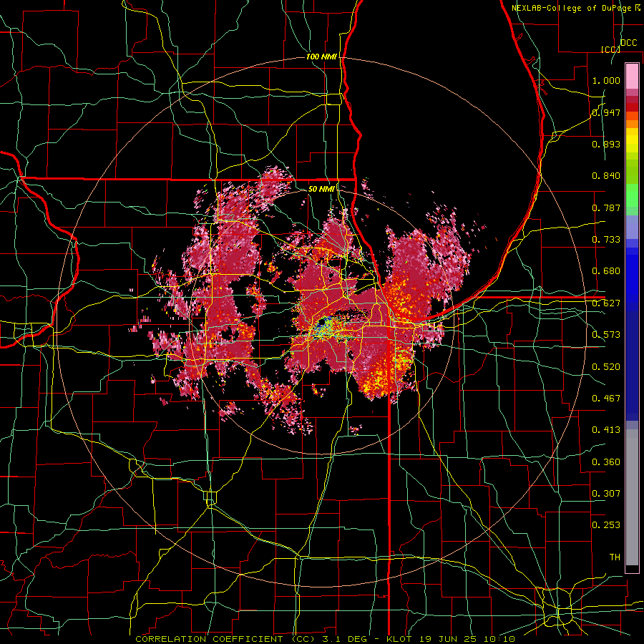Select the 0.947 scale value

tap(606, 112)
